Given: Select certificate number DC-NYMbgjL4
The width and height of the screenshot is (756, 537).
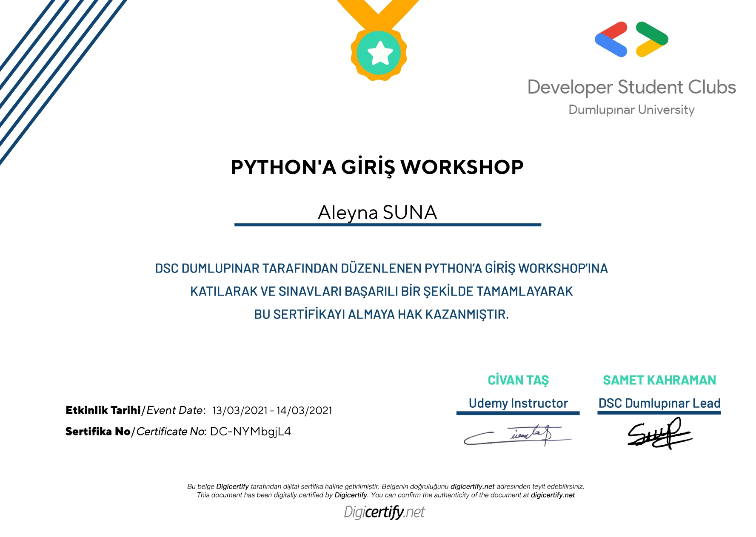Looking at the screenshot, I should pos(251,432).
